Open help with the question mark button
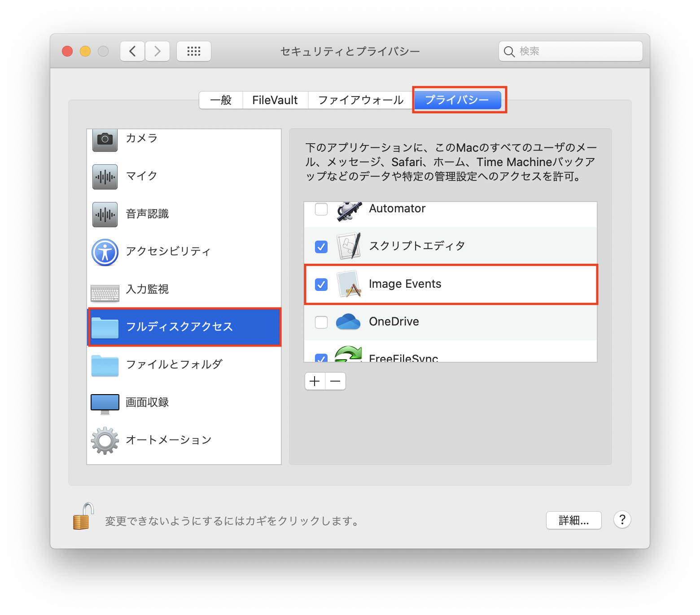Screen dimensions: 700x615 pos(622,520)
